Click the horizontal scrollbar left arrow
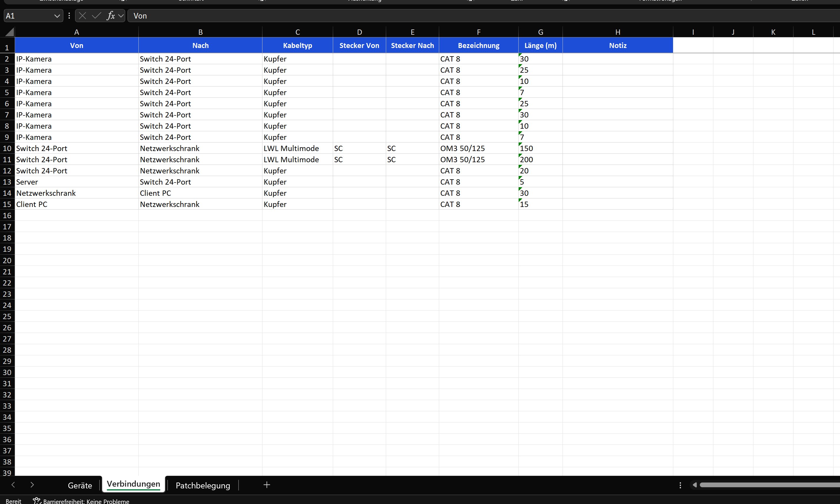This screenshot has width=840, height=504. [x=695, y=485]
